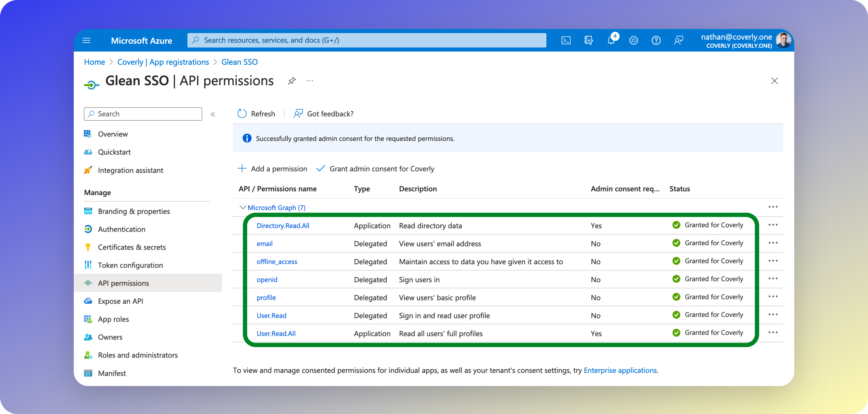
Task: Click the feedback person icon in top bar
Action: point(679,40)
